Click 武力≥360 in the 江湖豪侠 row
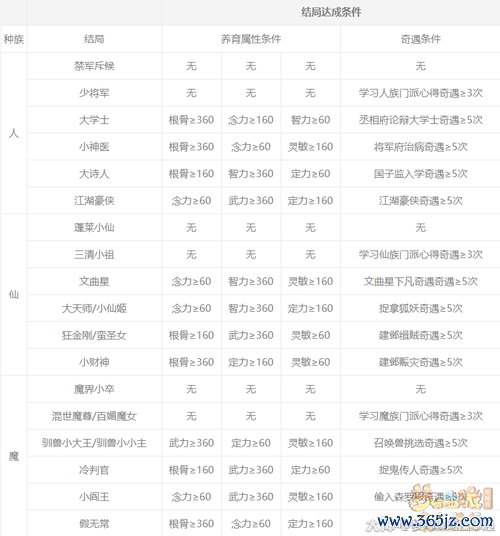The image size is (500, 536). pos(251,201)
